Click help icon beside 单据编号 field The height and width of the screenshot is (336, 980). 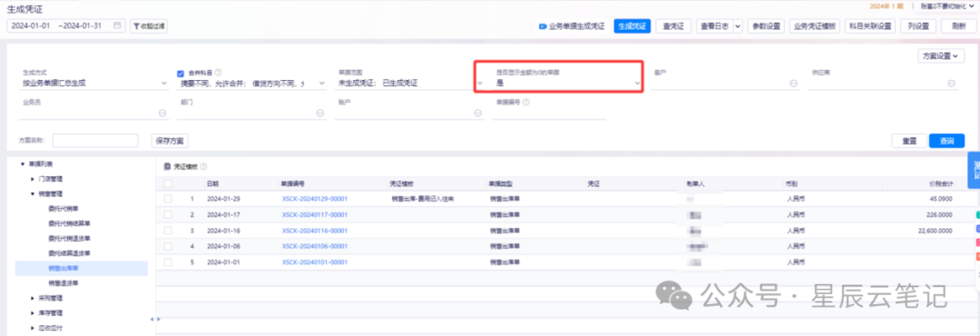(525, 102)
